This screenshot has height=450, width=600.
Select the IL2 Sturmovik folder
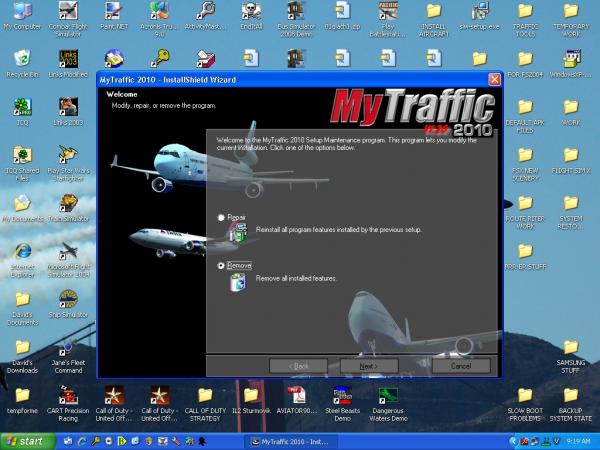251,401
